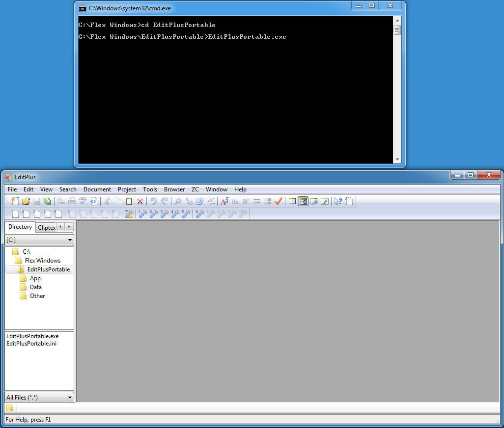Click the view in browser icon

(x=93, y=201)
